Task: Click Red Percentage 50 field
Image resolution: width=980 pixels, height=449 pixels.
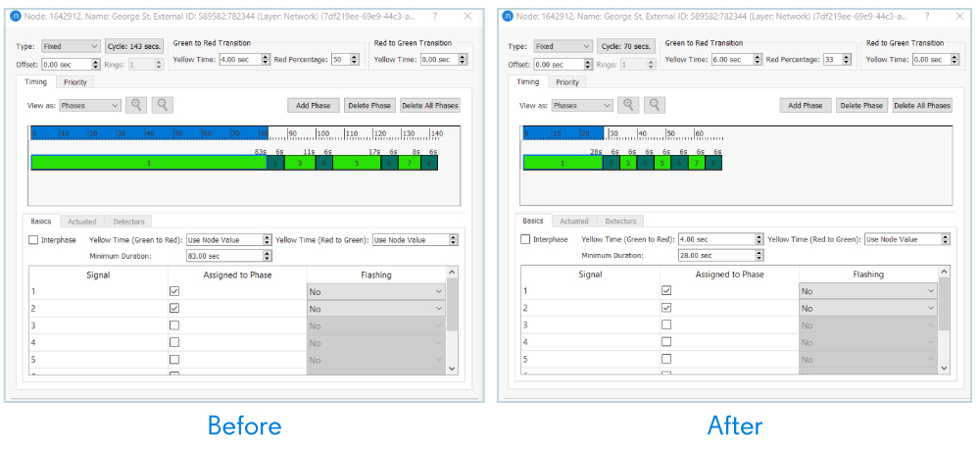Action: click(345, 60)
